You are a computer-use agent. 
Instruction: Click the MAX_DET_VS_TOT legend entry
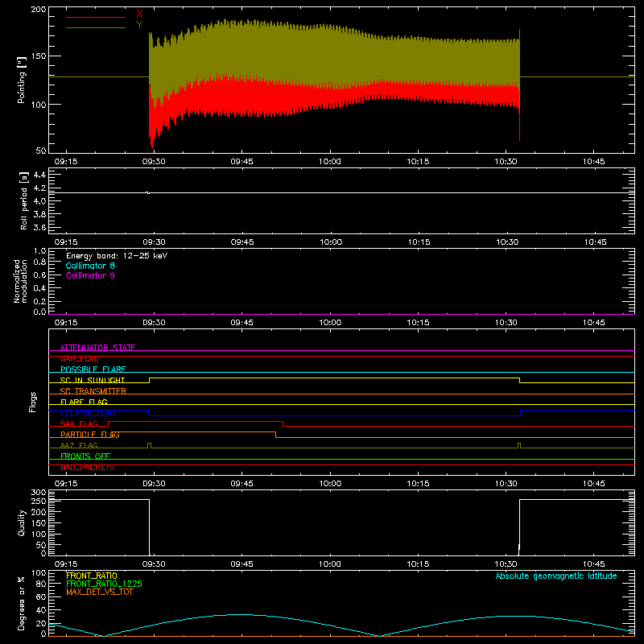click(100, 592)
